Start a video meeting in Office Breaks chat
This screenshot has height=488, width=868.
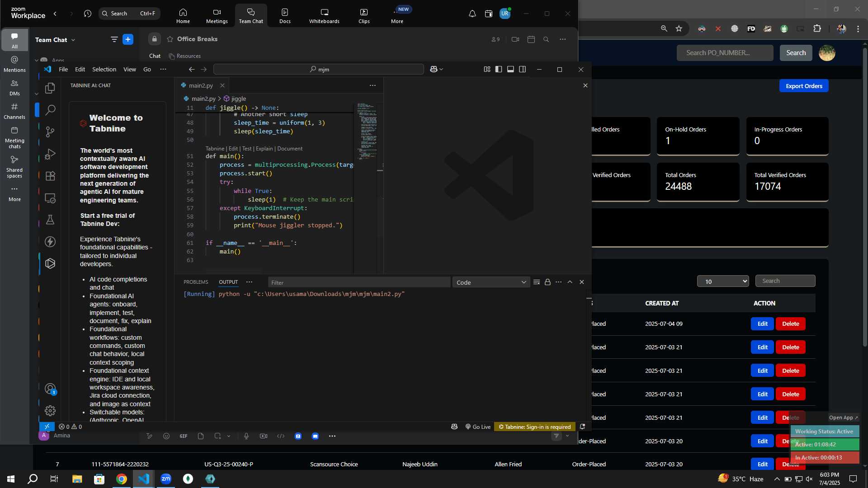pyautogui.click(x=515, y=39)
